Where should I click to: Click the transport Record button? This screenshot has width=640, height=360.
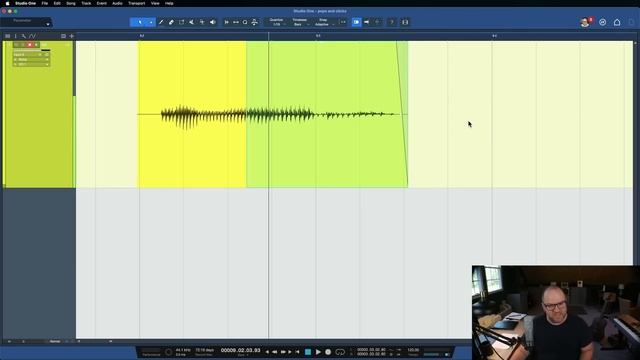tap(328, 352)
